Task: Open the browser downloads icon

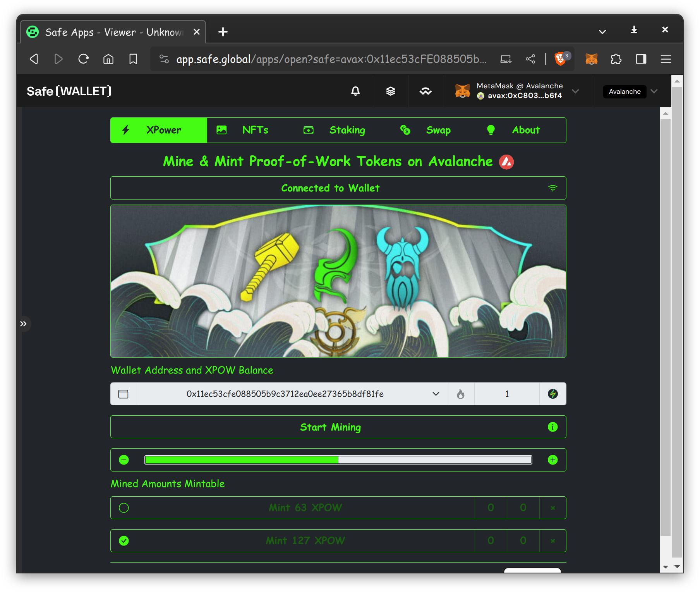Action: click(x=634, y=30)
